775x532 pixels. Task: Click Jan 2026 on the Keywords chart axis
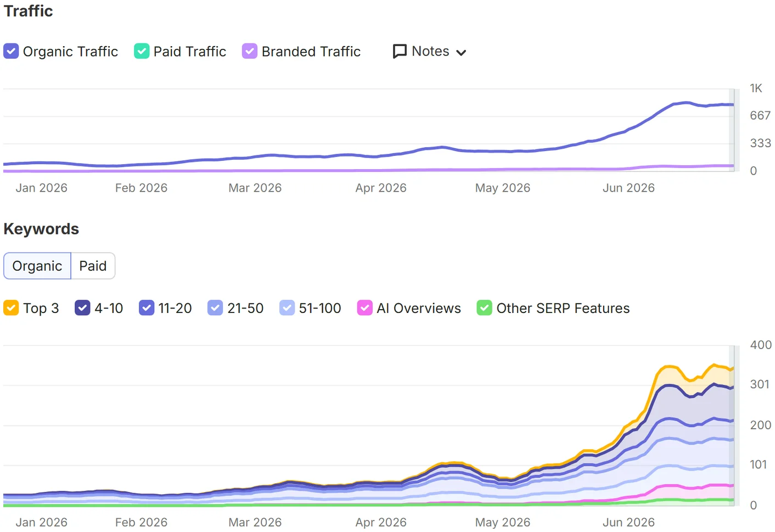41,522
